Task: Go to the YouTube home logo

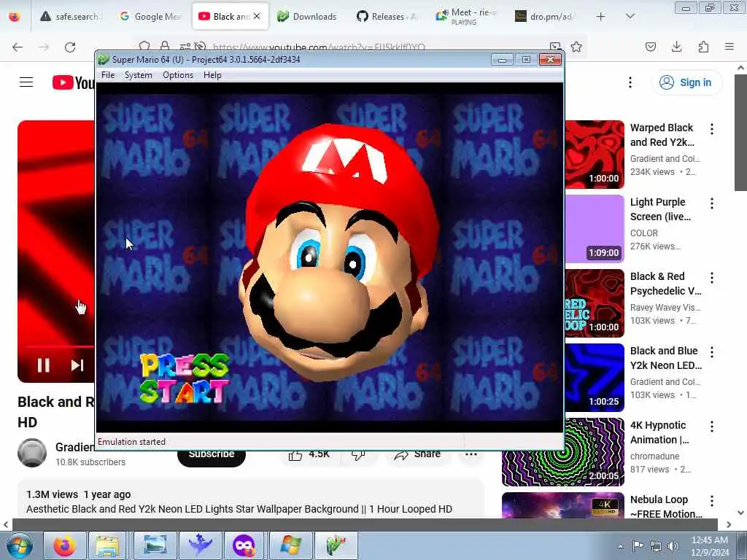Action: [x=74, y=82]
